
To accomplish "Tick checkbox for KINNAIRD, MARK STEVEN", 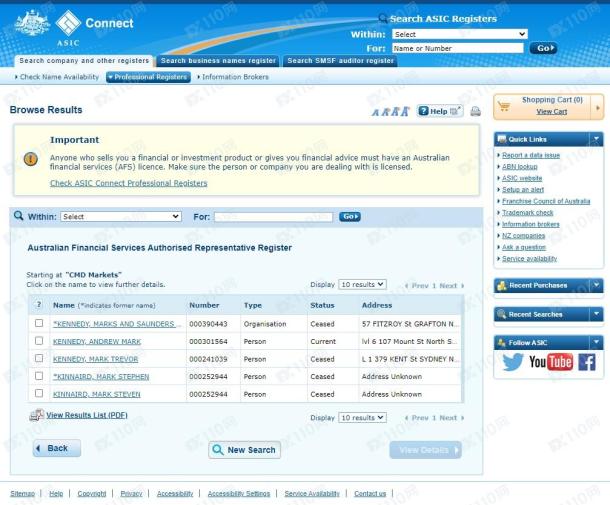I will pos(39,393).
